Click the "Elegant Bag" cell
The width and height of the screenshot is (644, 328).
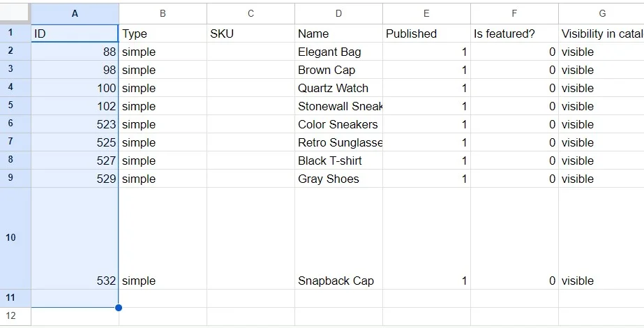pyautogui.click(x=338, y=52)
